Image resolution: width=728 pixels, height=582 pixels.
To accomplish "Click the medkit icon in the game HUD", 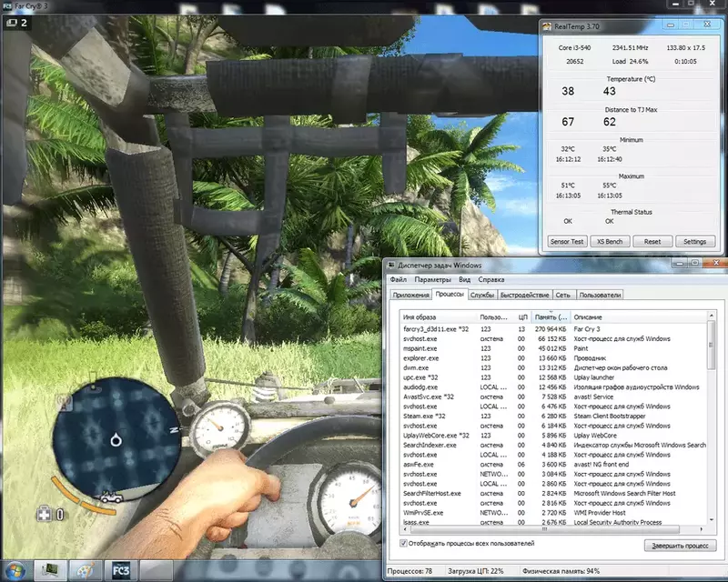I will click(45, 513).
